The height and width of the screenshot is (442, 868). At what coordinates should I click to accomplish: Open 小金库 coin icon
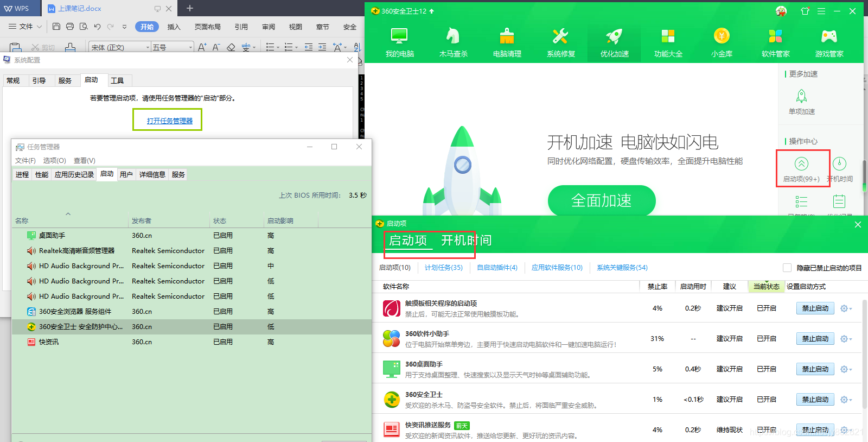pos(722,43)
